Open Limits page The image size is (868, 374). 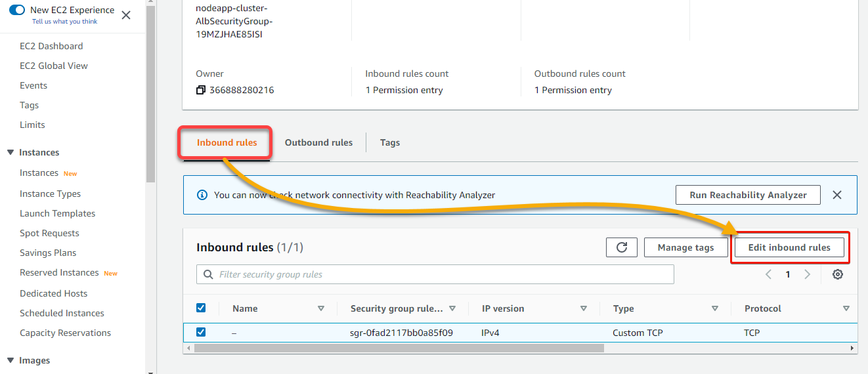point(33,125)
